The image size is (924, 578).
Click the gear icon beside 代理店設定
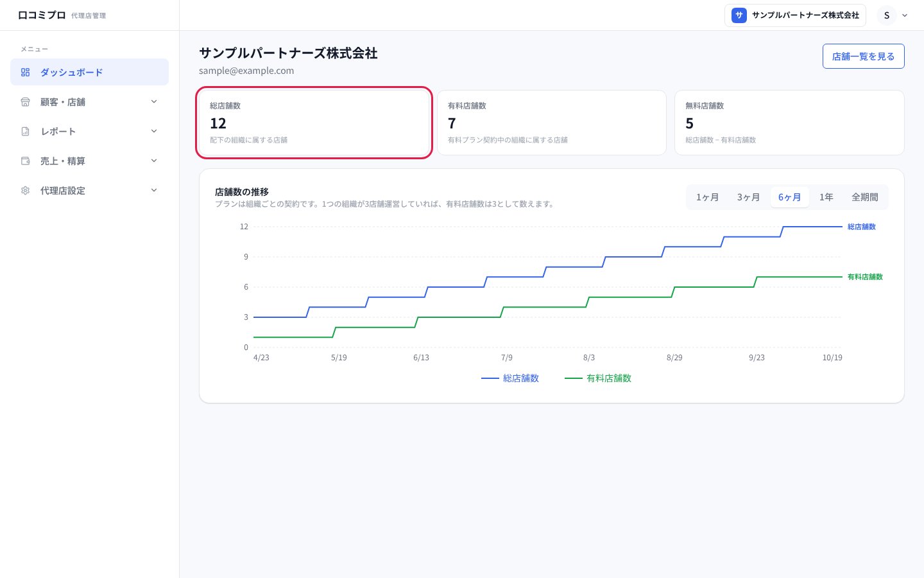tap(26, 191)
